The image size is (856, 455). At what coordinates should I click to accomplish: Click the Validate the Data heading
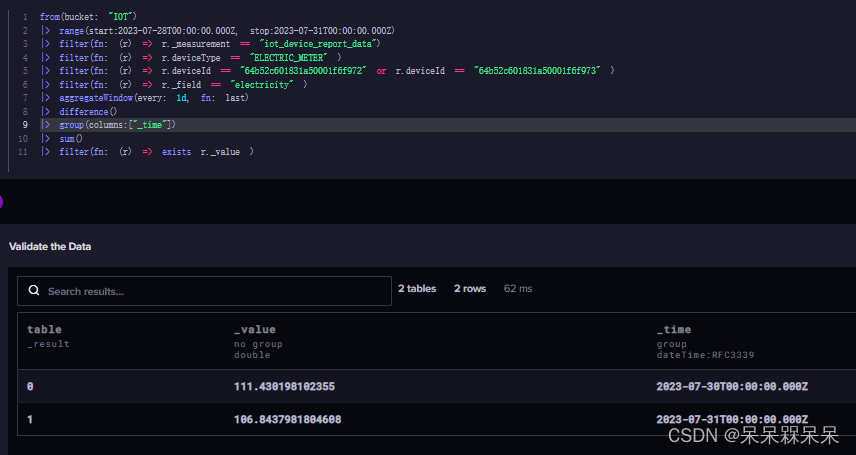pyautogui.click(x=50, y=246)
